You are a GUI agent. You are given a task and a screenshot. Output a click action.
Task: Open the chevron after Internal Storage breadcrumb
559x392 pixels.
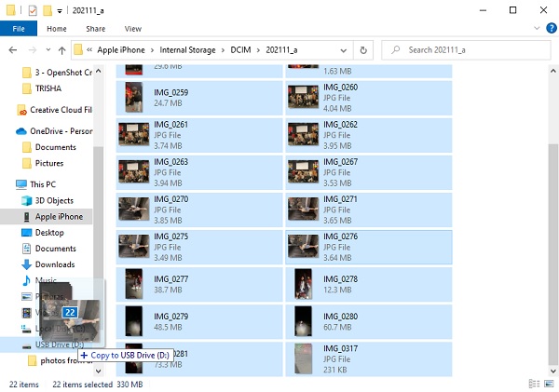point(223,50)
